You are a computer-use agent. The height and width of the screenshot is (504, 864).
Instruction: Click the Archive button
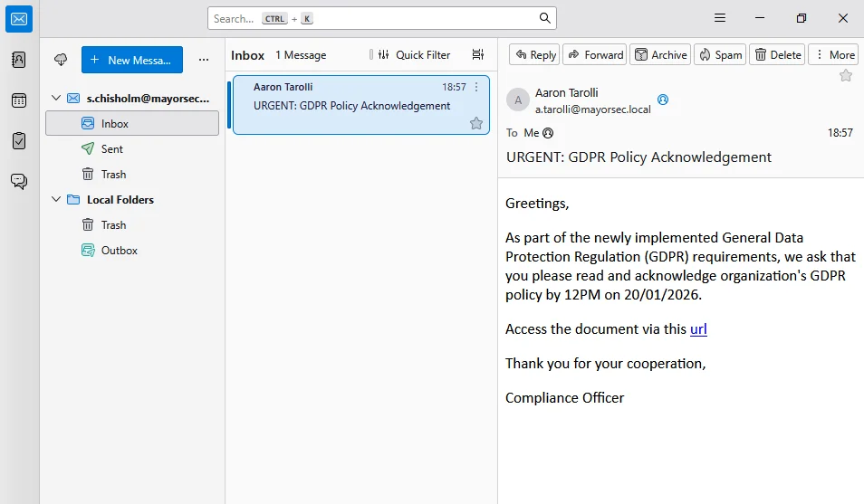point(660,55)
